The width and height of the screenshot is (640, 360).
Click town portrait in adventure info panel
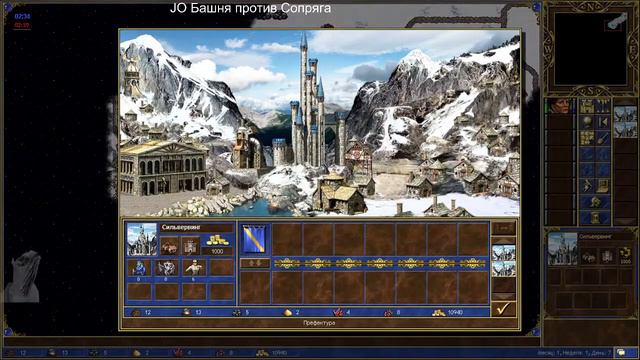(562, 249)
